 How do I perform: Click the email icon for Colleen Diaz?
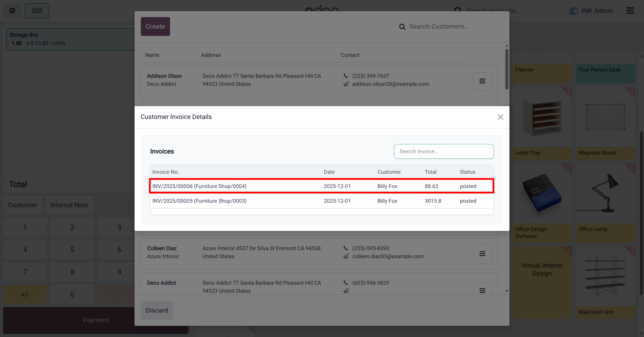(346, 256)
